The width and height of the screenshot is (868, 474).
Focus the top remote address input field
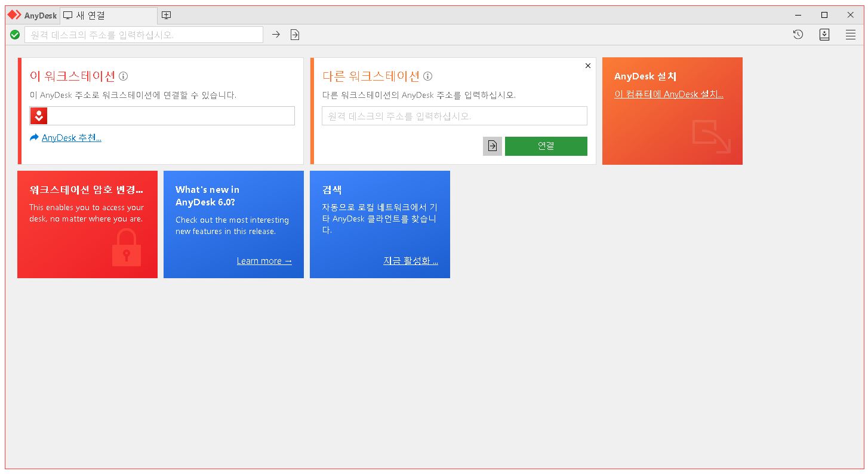click(x=144, y=35)
